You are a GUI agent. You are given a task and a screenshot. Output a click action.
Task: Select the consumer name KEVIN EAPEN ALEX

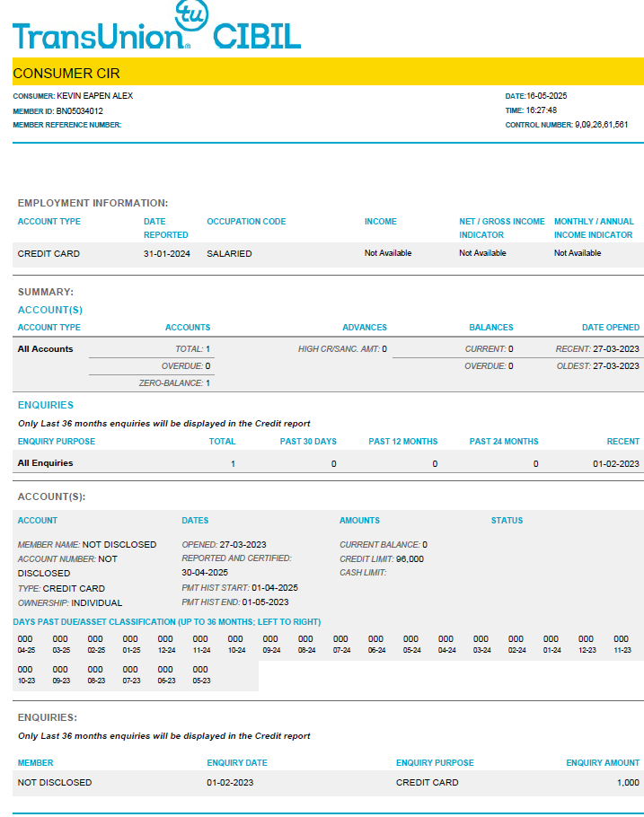(x=95, y=96)
